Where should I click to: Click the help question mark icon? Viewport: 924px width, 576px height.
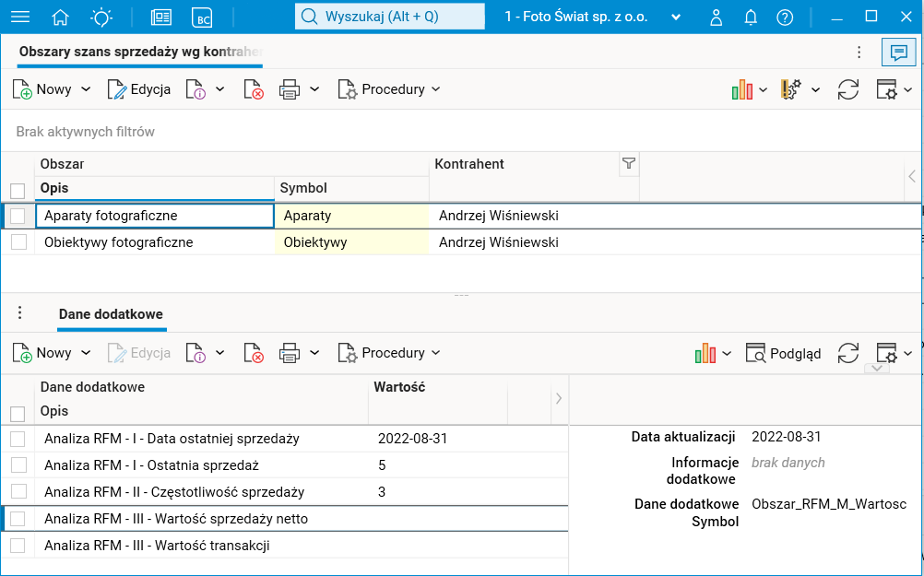[x=785, y=17]
